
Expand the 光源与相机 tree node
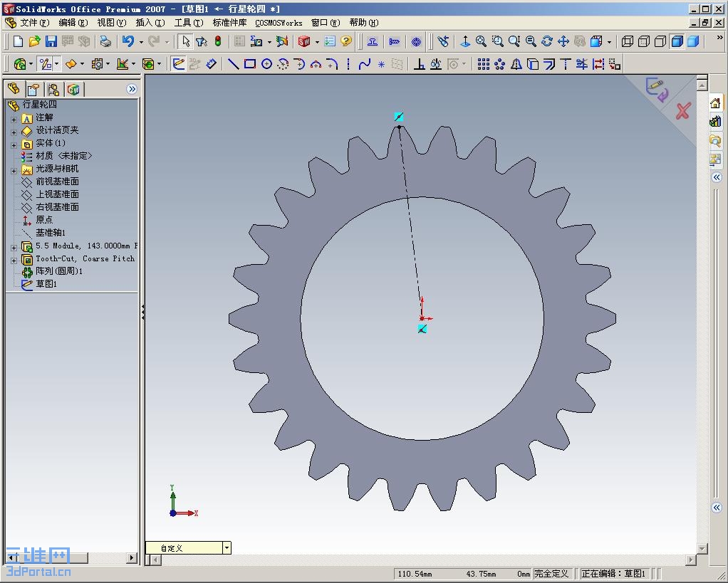coord(14,170)
